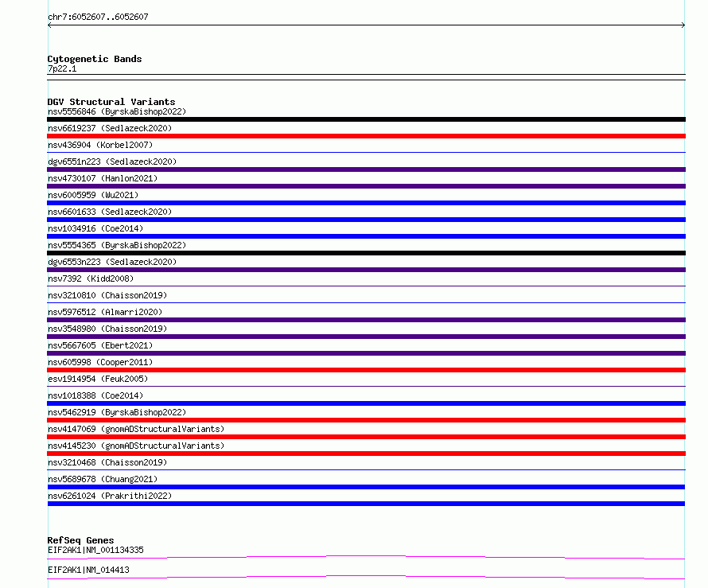
Task: Select variant nsv6601633 (Sedlazeck2020)
Action: coord(110,212)
